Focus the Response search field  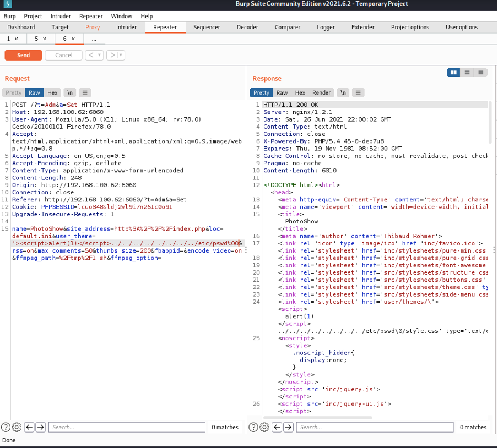point(375,427)
